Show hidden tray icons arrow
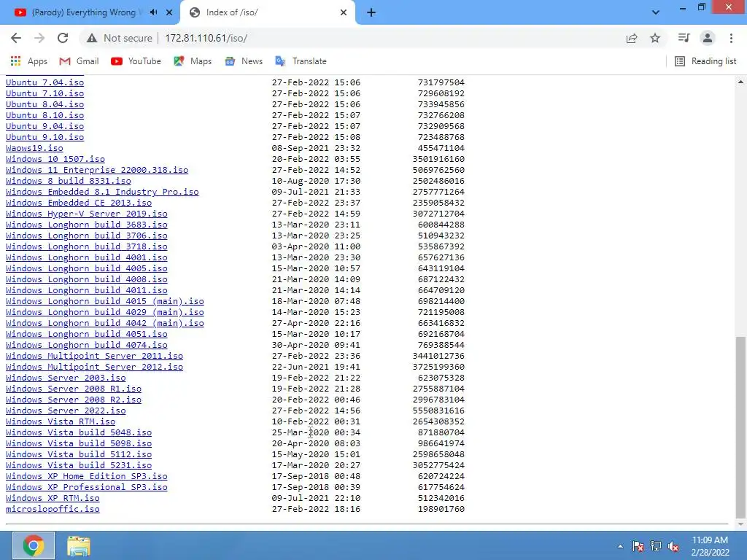This screenshot has width=747, height=560. click(x=620, y=546)
